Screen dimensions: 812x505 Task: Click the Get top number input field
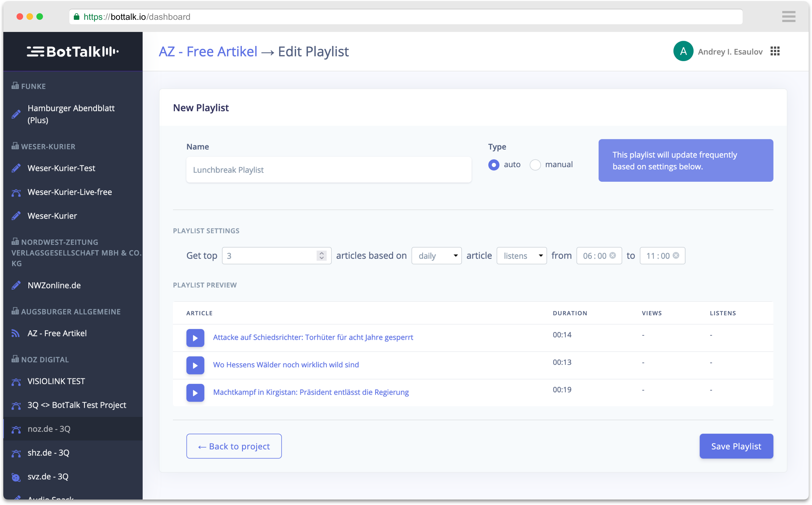[x=276, y=256]
